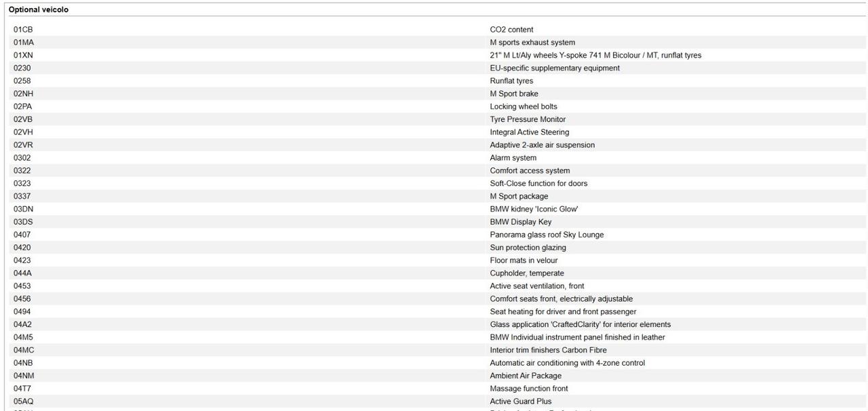
Task: Click the 'M sports exhaust system' description
Action: point(532,43)
